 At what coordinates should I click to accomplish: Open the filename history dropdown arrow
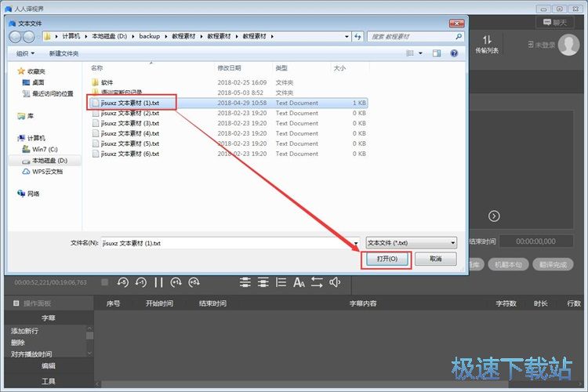[x=355, y=243]
